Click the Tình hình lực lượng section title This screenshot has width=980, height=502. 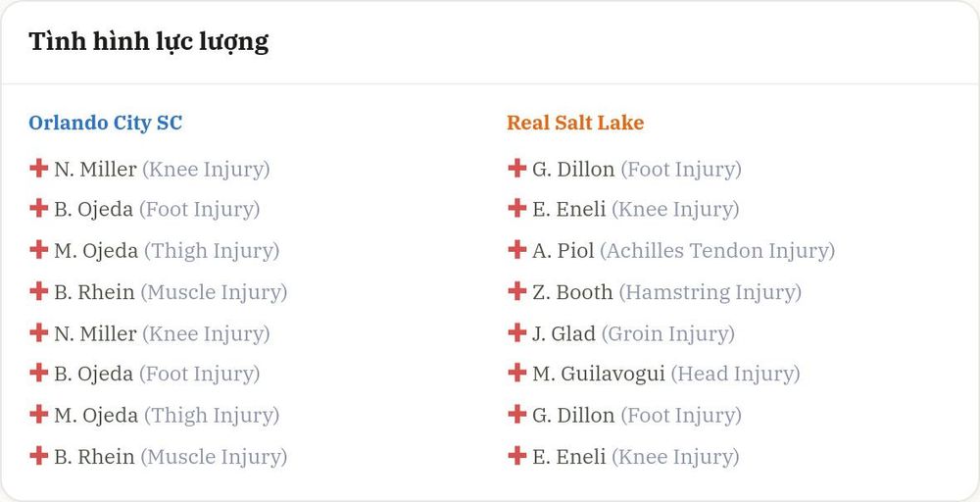149,42
